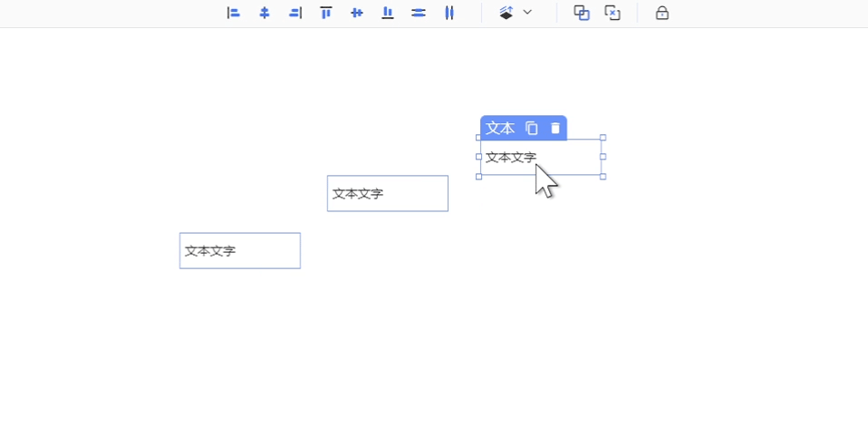Delete the selected text element
The width and height of the screenshot is (868, 436).
pyautogui.click(x=555, y=129)
